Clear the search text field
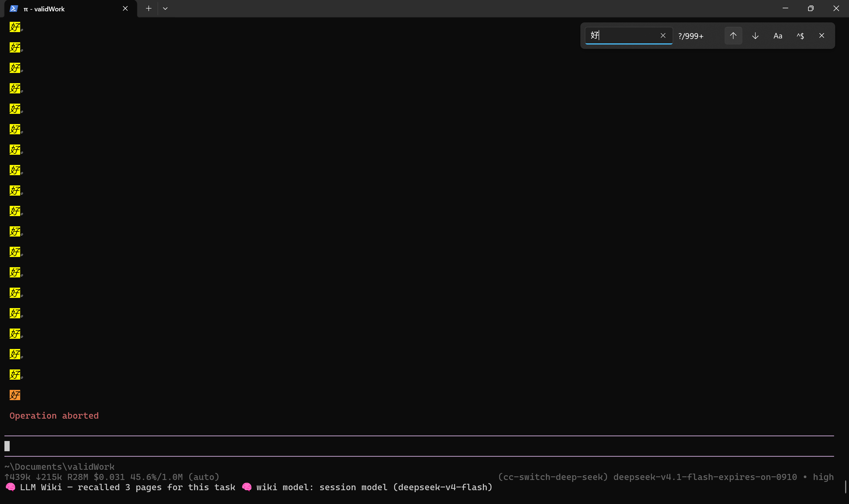Image resolution: width=849 pixels, height=504 pixels. [x=663, y=36]
